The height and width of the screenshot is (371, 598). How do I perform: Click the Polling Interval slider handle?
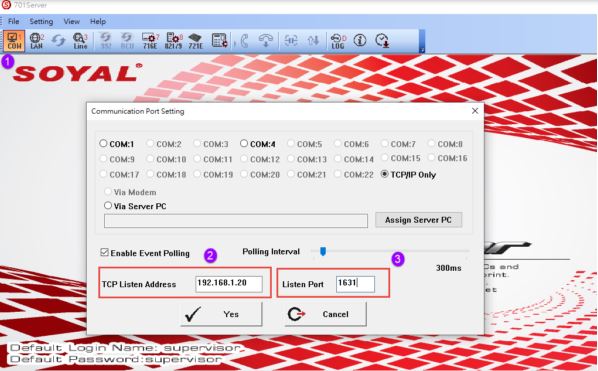click(323, 251)
